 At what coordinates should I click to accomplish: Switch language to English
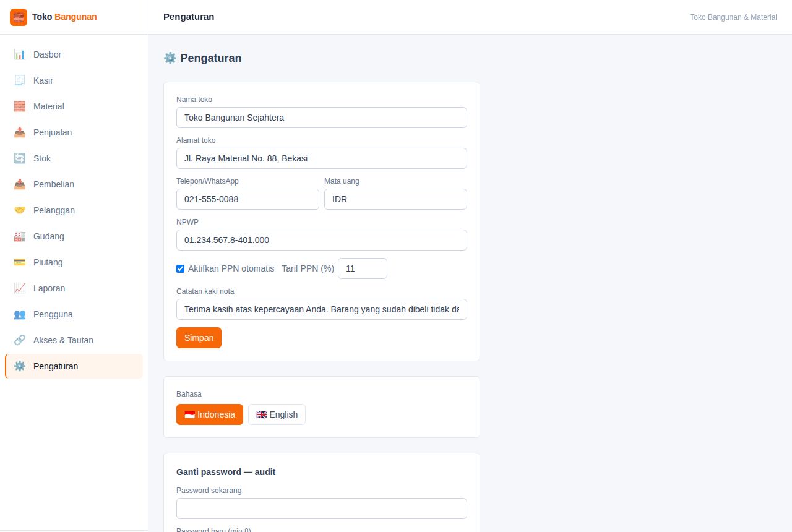[x=277, y=414]
